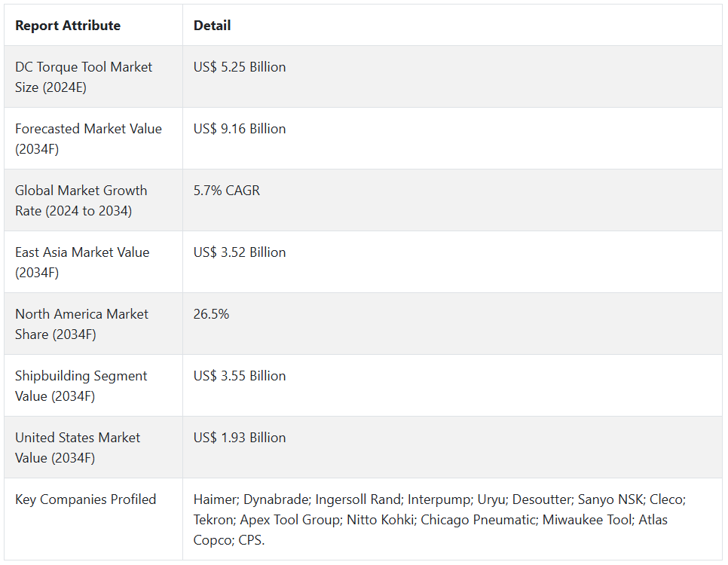Click the US$ 3.55 Billion value
The image size is (728, 565).
(x=240, y=376)
